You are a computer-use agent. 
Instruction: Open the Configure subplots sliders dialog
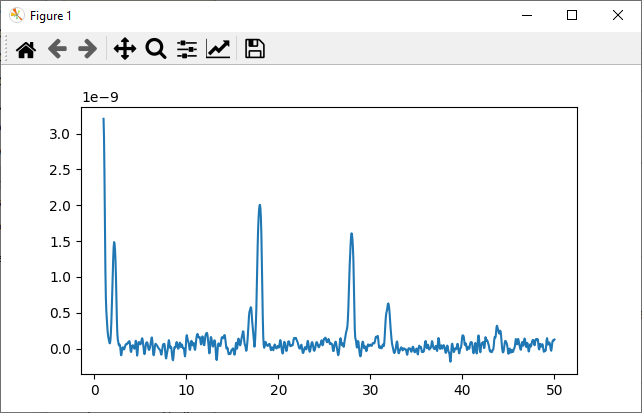[187, 49]
